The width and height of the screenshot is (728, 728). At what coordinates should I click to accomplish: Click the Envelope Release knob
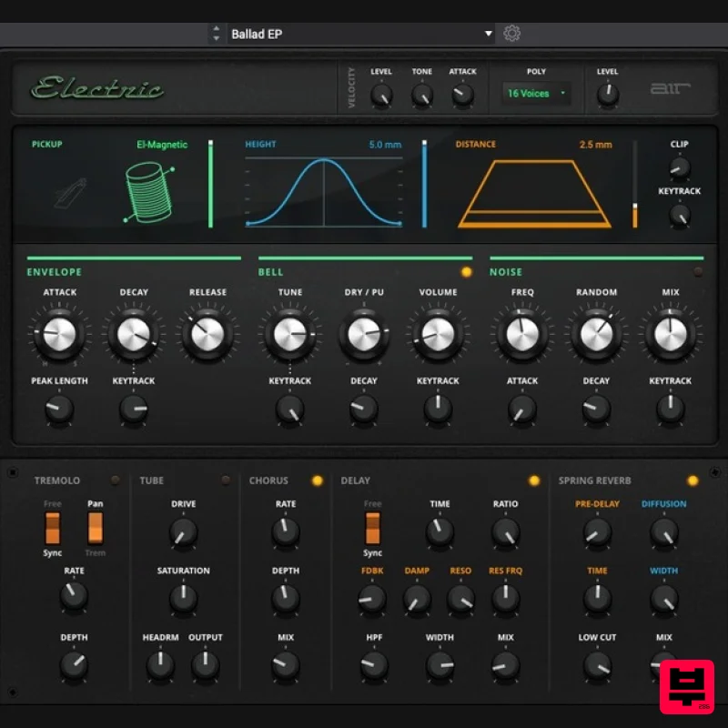tap(207, 334)
